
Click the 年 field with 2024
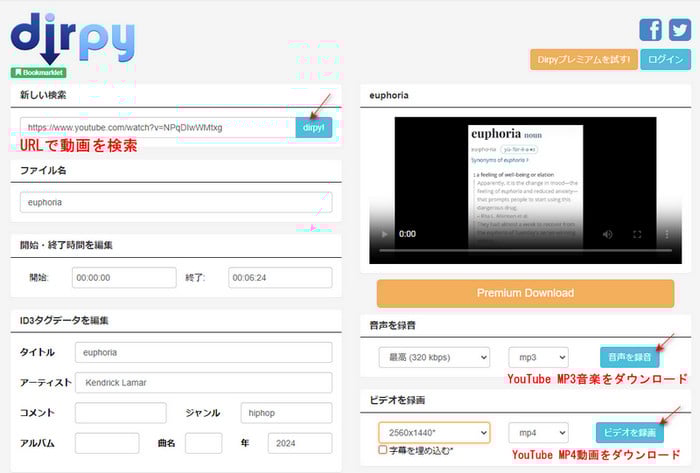(x=300, y=443)
